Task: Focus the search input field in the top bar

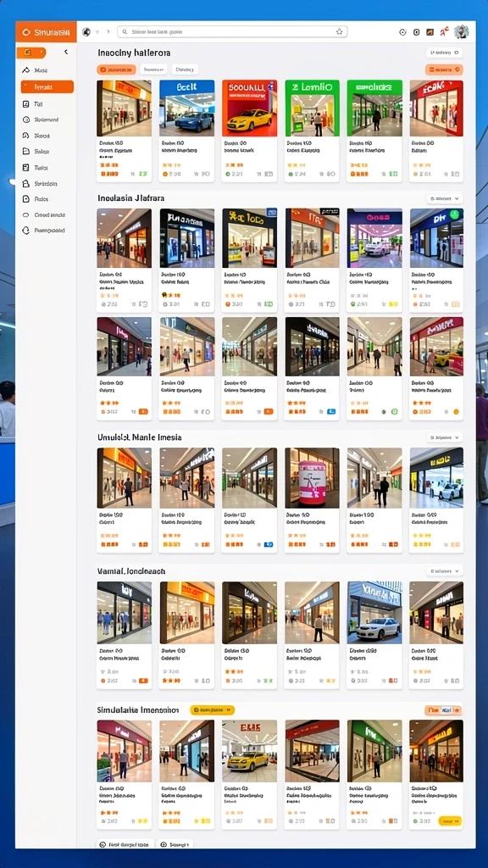Action: [x=232, y=32]
